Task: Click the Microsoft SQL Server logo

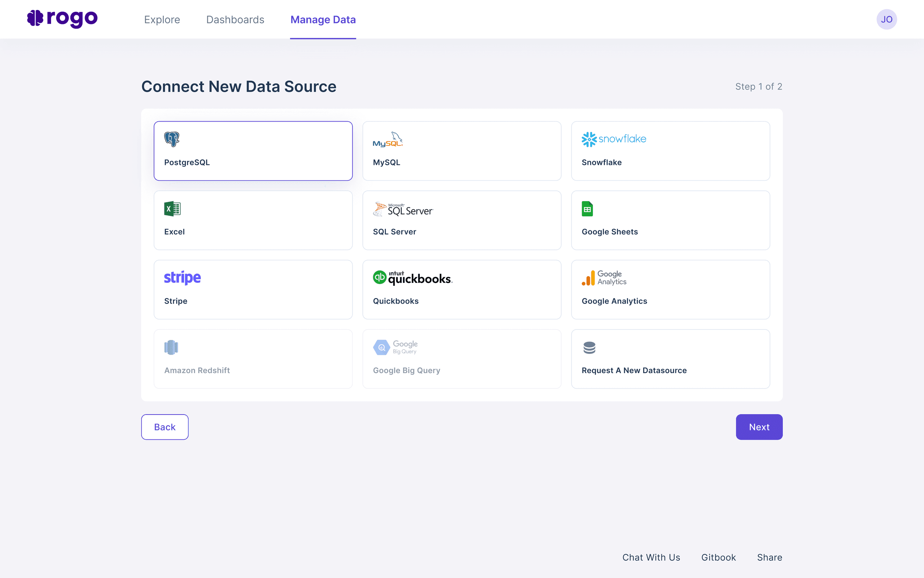Action: [402, 209]
